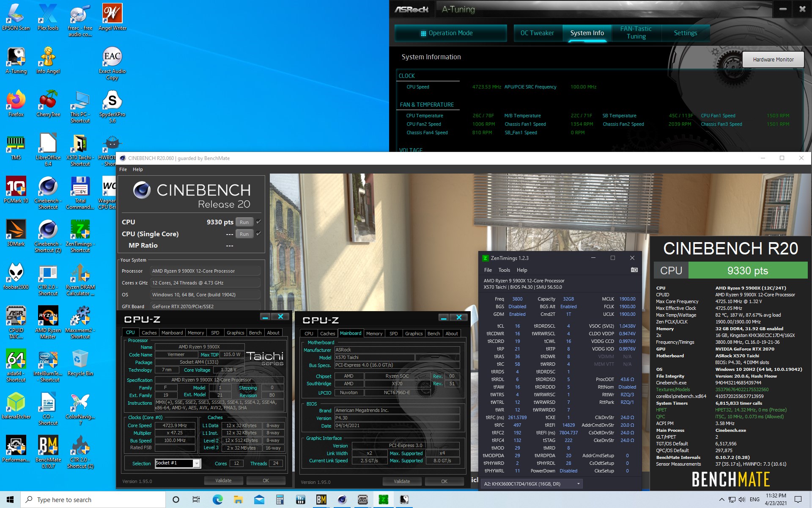
Task: Open the CTR 2.0 Shortcut icon
Action: 48,279
